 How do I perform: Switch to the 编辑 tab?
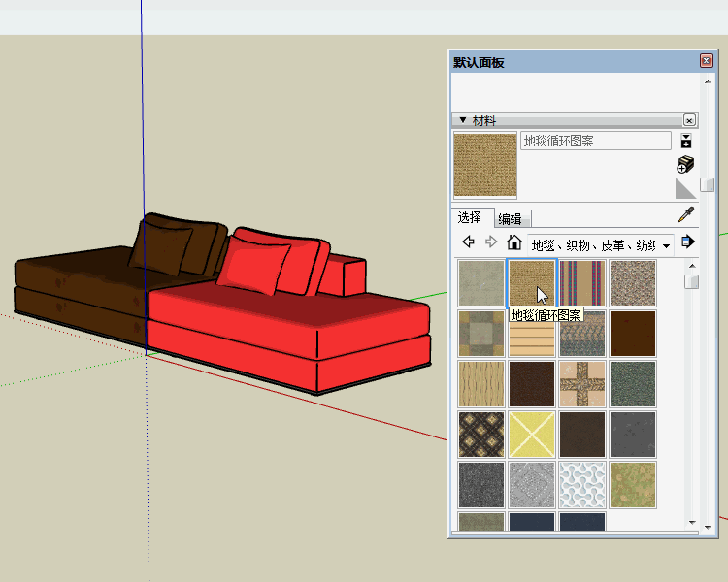click(x=514, y=219)
